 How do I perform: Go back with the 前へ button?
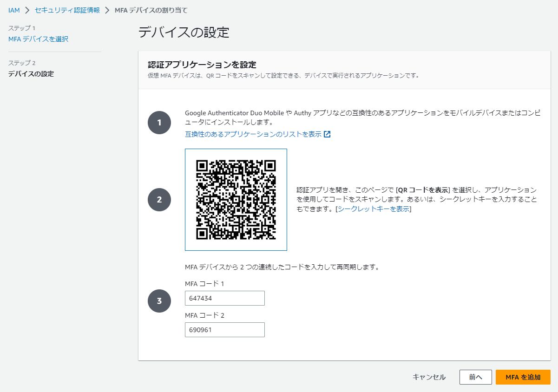pos(476,377)
